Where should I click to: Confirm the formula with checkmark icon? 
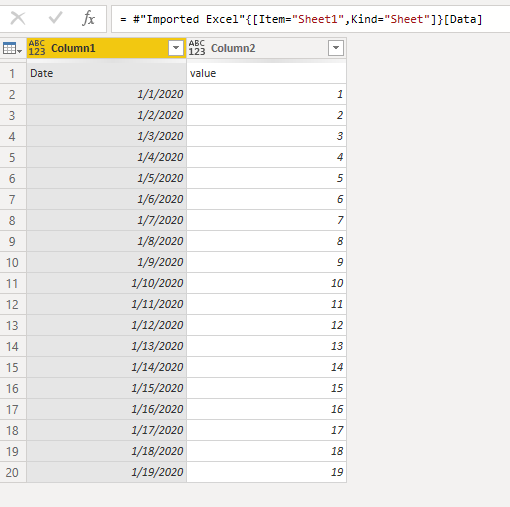55,18
